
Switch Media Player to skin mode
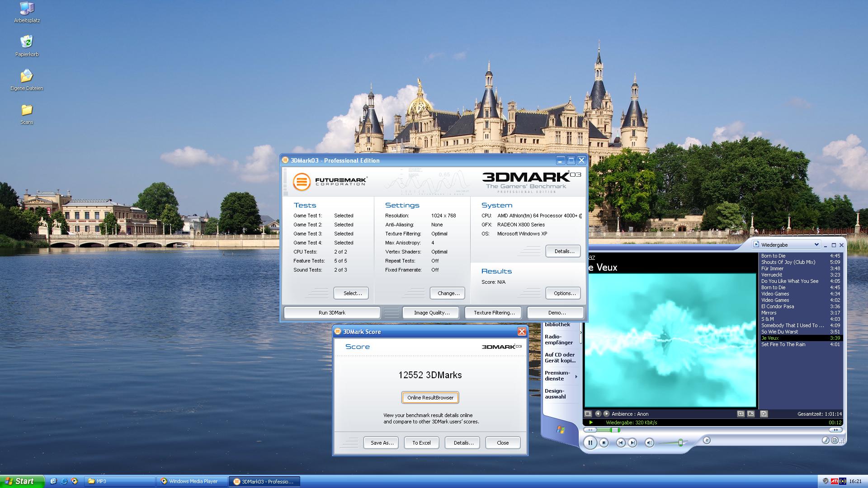835,441
